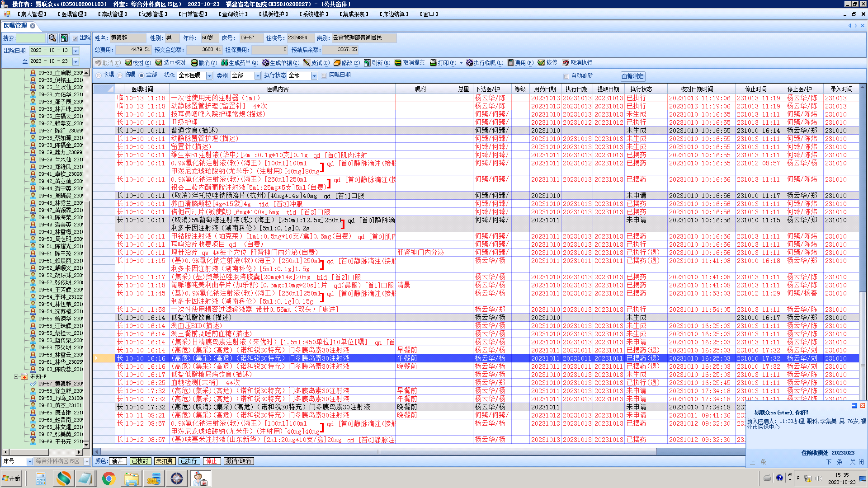This screenshot has width=868, height=488.
Task: Click 生成药单 toolbar icon
Action: tap(224, 63)
